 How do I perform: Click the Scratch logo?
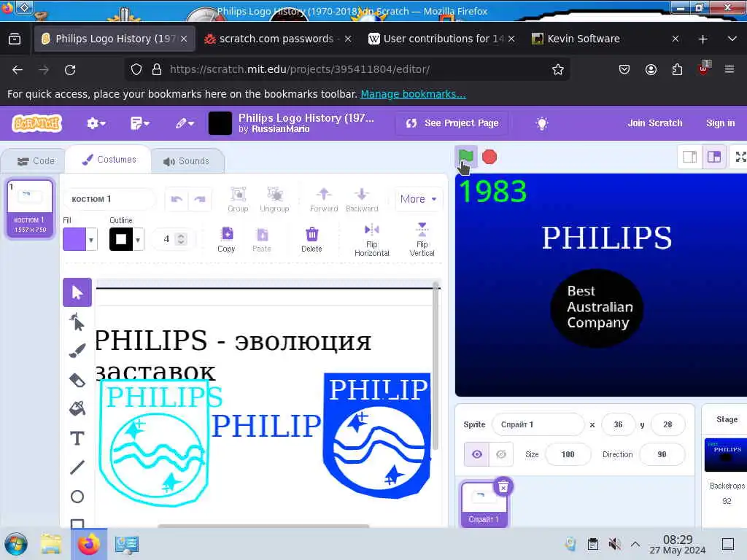click(36, 123)
